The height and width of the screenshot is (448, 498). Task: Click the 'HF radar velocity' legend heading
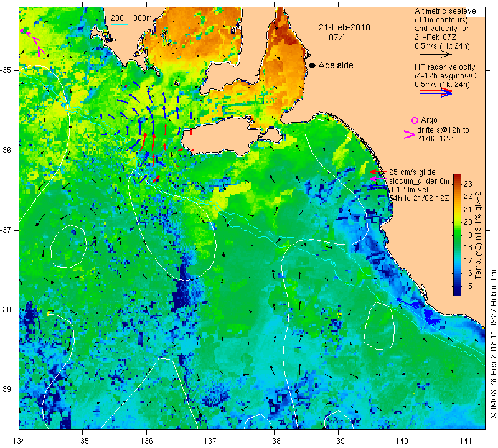click(444, 67)
